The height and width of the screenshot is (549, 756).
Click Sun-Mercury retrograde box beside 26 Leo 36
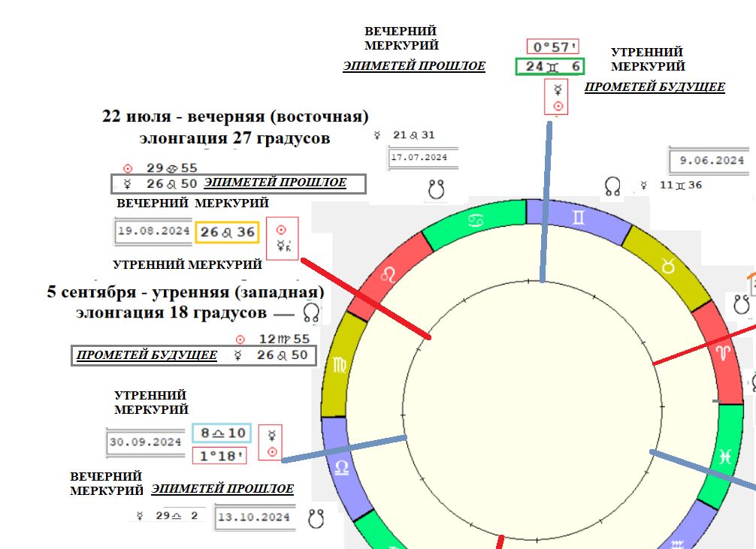283,239
